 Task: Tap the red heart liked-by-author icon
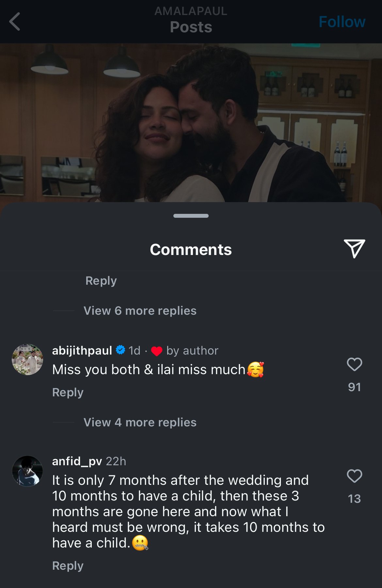pyautogui.click(x=157, y=351)
